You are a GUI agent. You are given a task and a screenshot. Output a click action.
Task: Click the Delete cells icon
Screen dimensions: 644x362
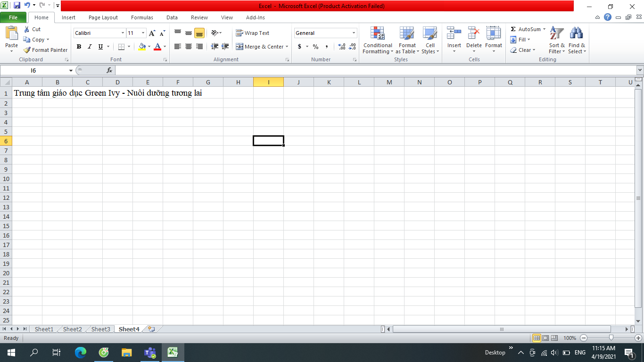474,33
